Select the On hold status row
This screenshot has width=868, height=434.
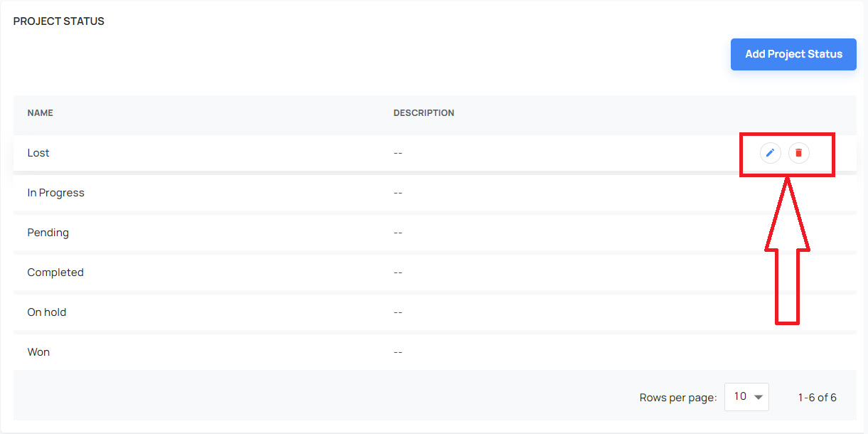pos(434,312)
